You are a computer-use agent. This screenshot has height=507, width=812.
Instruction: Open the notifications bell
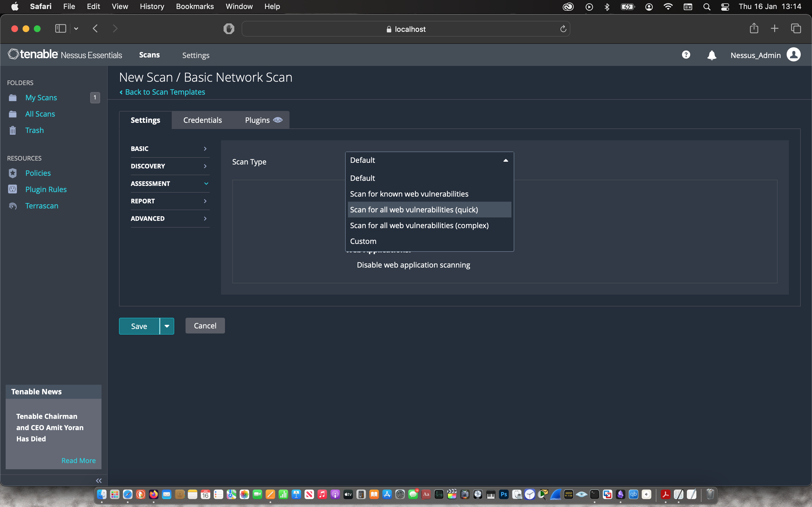click(711, 55)
